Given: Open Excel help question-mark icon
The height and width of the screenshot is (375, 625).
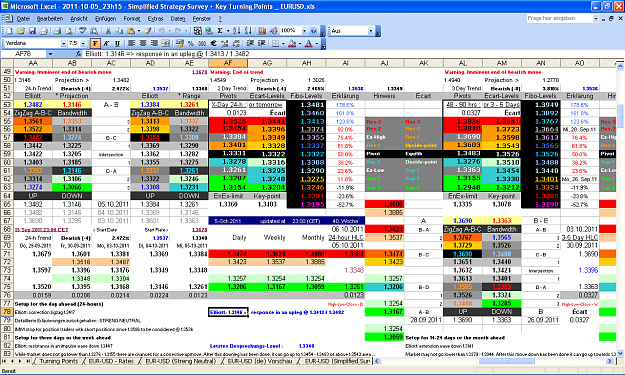Looking at the screenshot, I should 314,31.
